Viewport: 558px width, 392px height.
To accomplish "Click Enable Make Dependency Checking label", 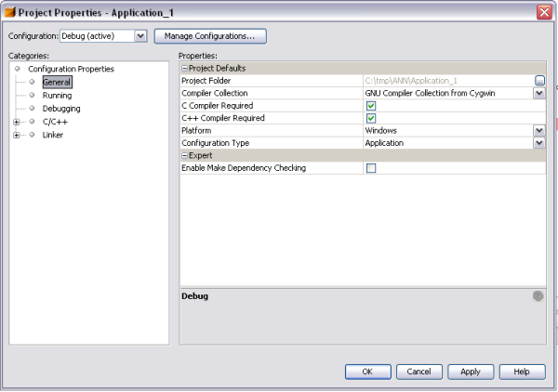I will pyautogui.click(x=244, y=168).
